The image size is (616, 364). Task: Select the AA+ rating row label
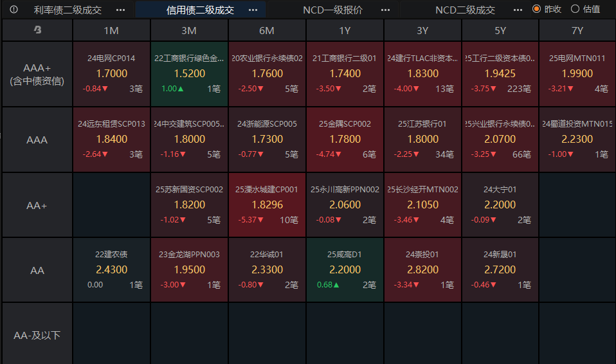click(37, 205)
